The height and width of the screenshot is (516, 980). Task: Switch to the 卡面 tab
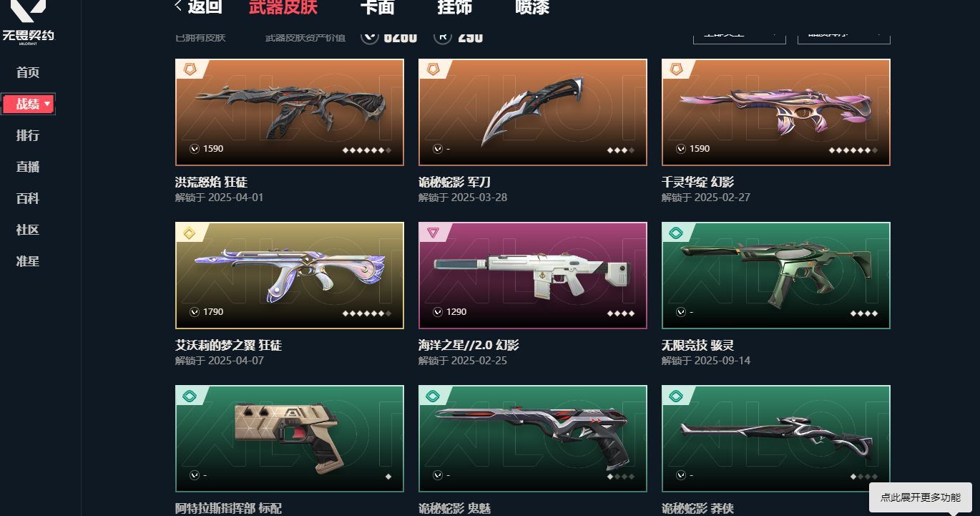[377, 8]
